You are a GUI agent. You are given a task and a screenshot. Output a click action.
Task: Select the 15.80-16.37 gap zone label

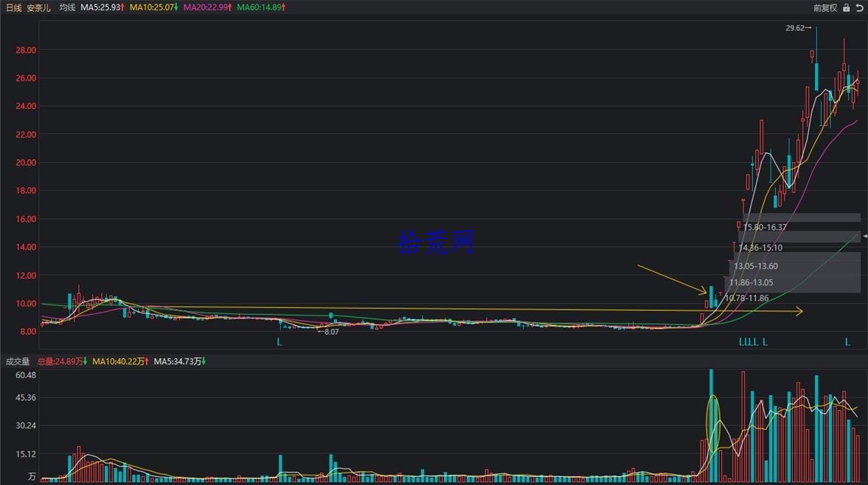765,227
